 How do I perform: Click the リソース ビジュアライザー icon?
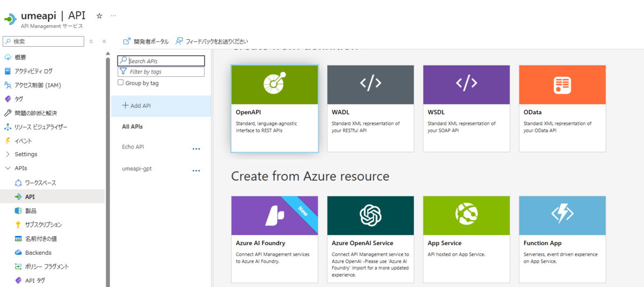pyautogui.click(x=8, y=127)
